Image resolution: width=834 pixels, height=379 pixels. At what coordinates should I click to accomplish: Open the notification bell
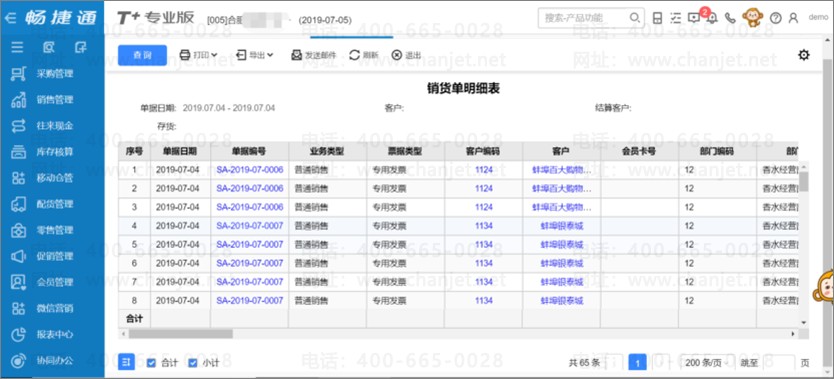click(x=712, y=19)
